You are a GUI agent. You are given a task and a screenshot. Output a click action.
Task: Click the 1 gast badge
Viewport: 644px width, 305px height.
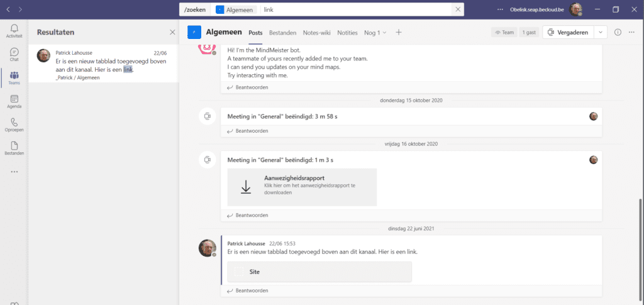click(x=529, y=33)
